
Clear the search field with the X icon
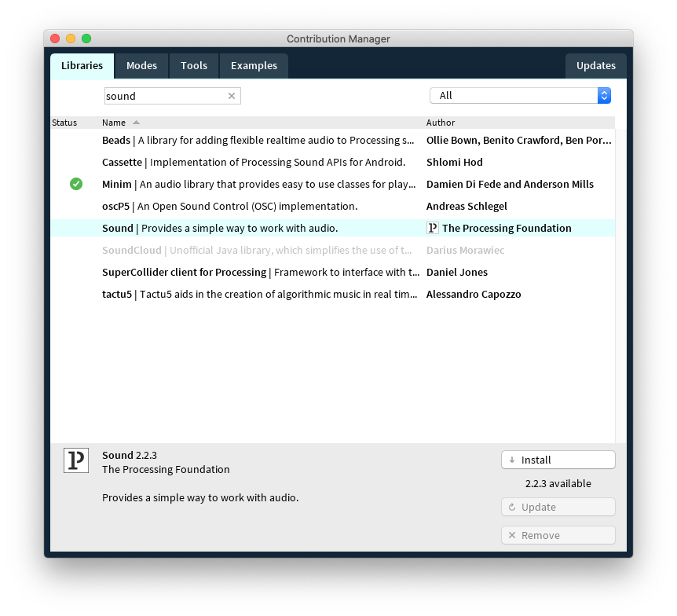[232, 96]
